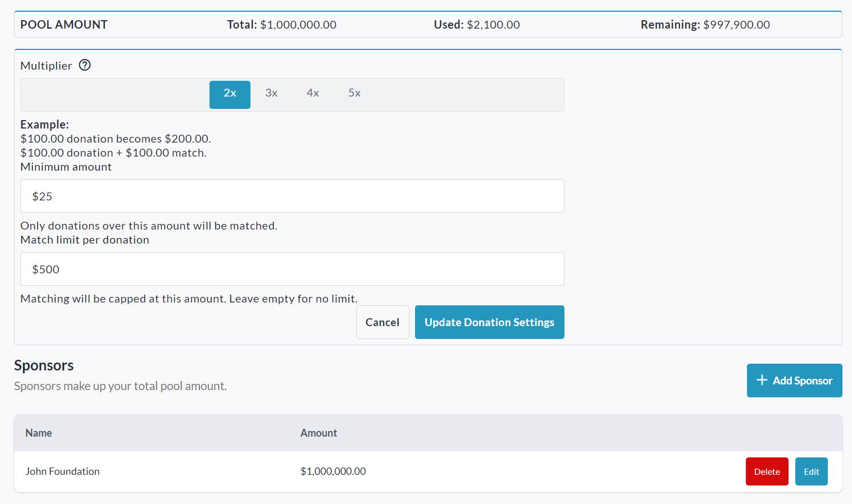Viewport: 852px width, 504px height.
Task: Click the Amount column header
Action: [x=318, y=433]
